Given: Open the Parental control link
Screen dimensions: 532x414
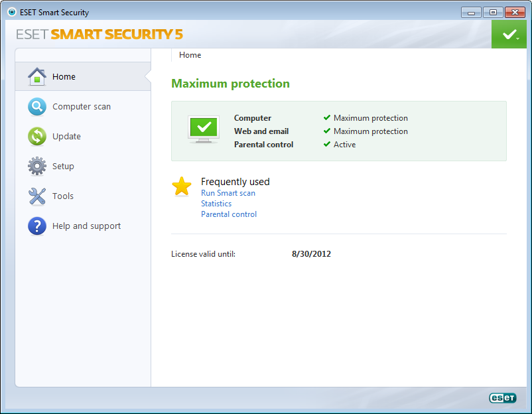Looking at the screenshot, I should point(229,214).
